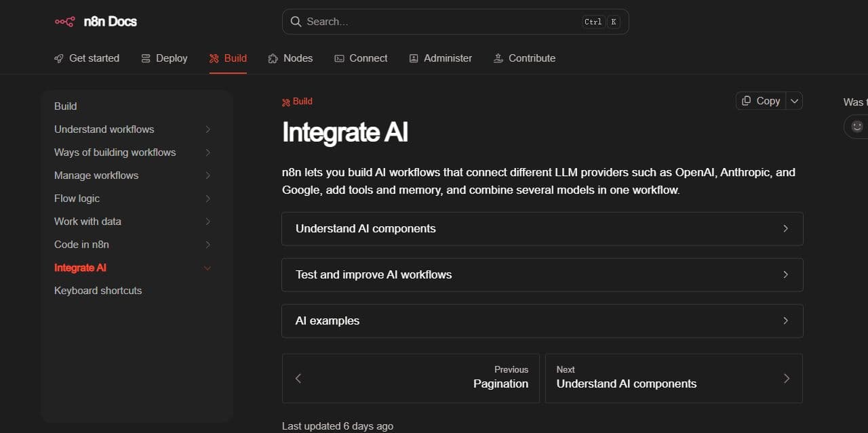Click the rocket icon beside Get started

coord(59,58)
